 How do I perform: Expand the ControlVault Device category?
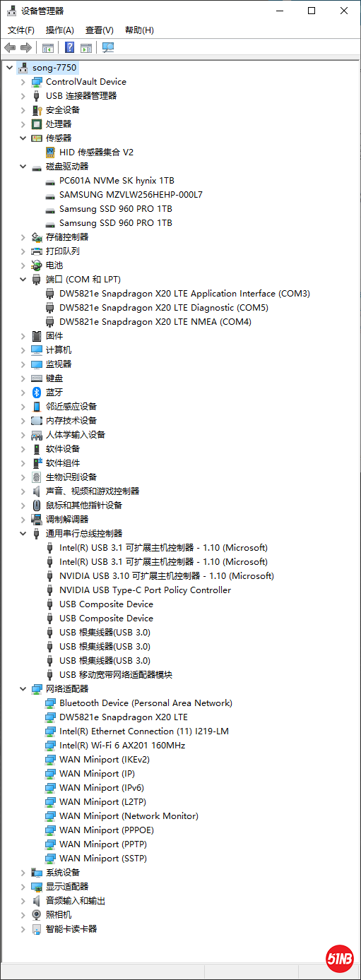coord(23,82)
